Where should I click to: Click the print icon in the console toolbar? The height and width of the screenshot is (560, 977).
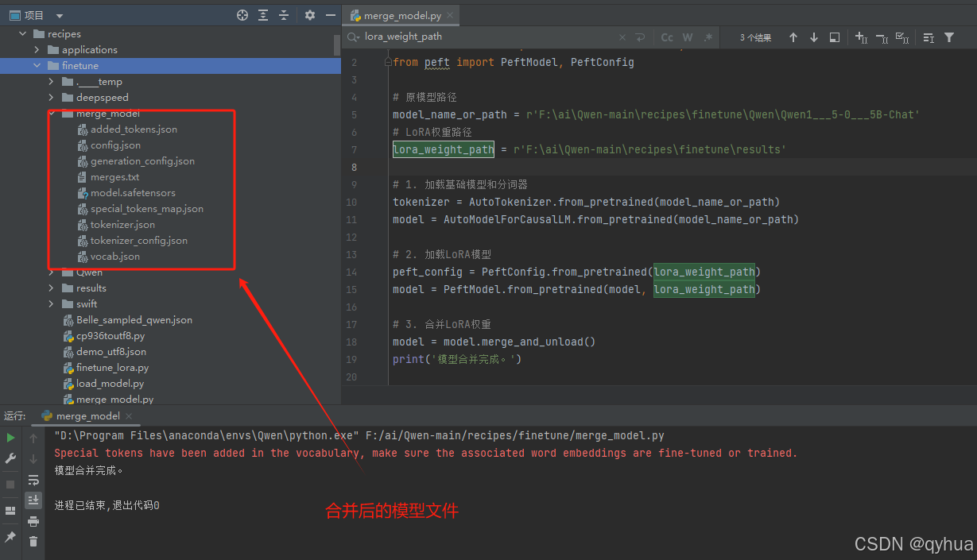33,521
